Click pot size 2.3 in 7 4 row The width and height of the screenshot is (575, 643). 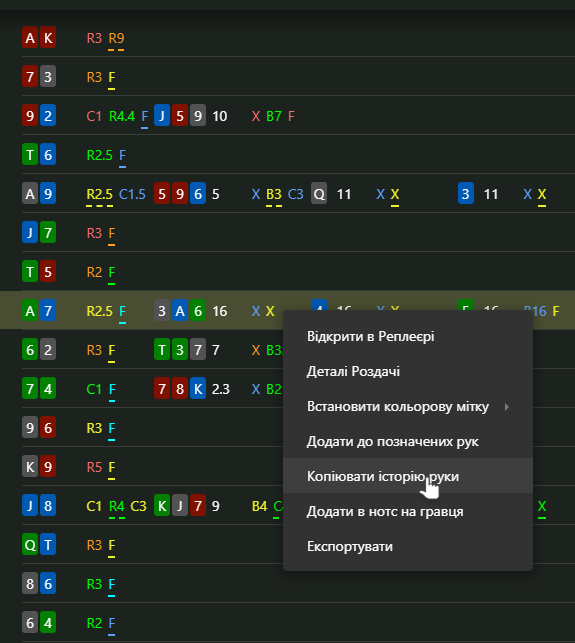[x=221, y=389]
